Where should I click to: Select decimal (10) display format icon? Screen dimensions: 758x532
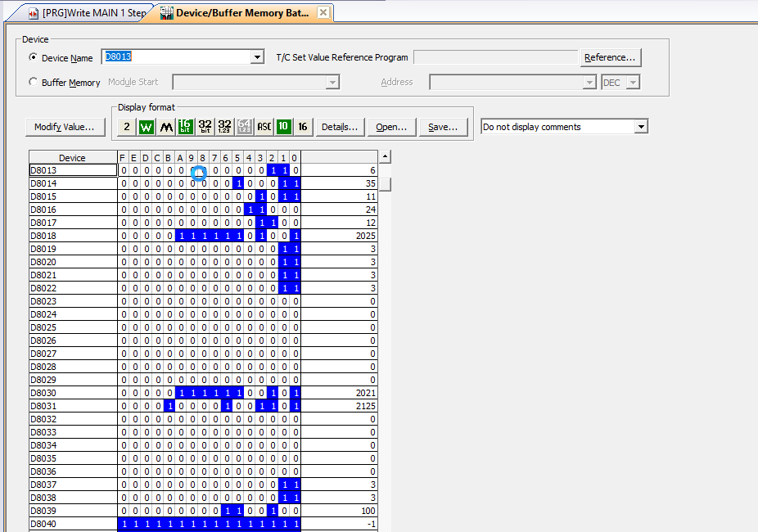(283, 127)
